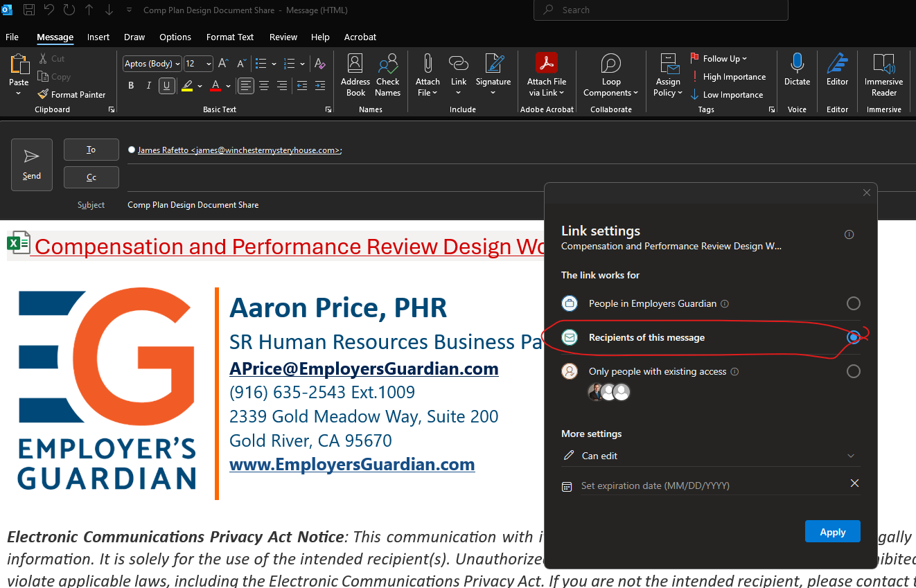Image resolution: width=916 pixels, height=588 pixels.
Task: Toggle italic formatting
Action: [x=148, y=86]
